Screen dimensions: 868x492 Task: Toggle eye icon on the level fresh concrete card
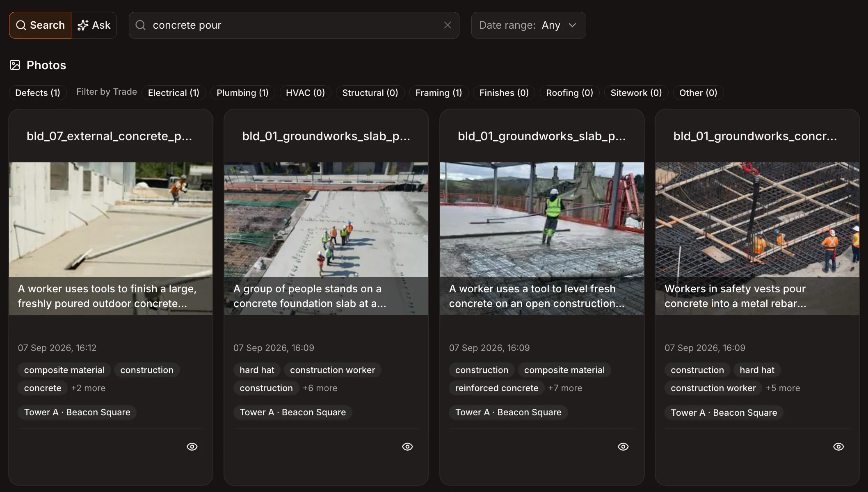pyautogui.click(x=623, y=446)
